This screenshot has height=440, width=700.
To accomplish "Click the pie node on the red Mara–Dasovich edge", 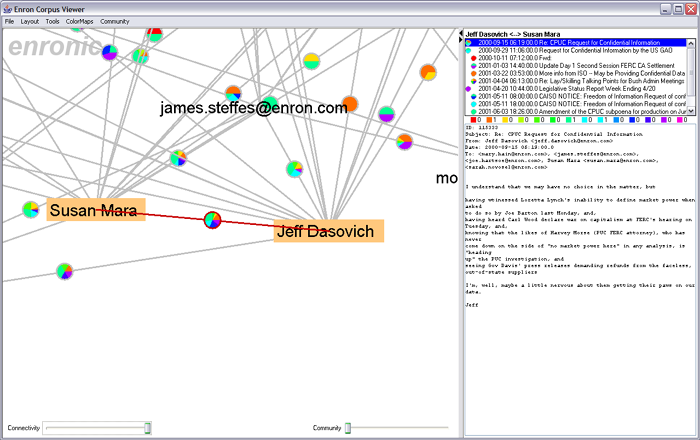I will [x=212, y=220].
